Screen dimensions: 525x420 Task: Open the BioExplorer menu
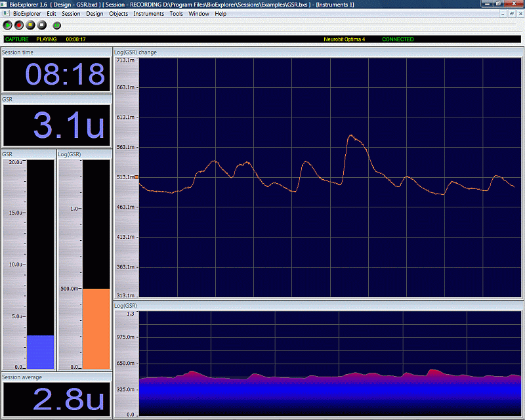pos(27,14)
